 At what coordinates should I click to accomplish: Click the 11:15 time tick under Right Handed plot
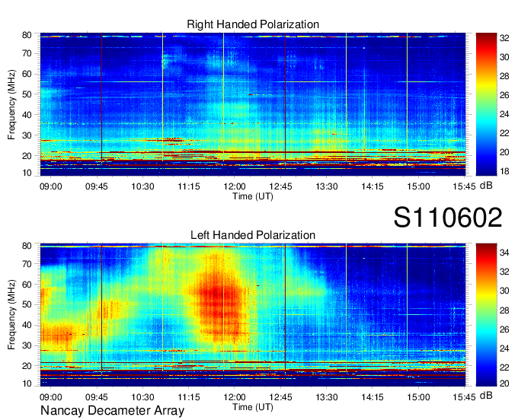click(189, 186)
